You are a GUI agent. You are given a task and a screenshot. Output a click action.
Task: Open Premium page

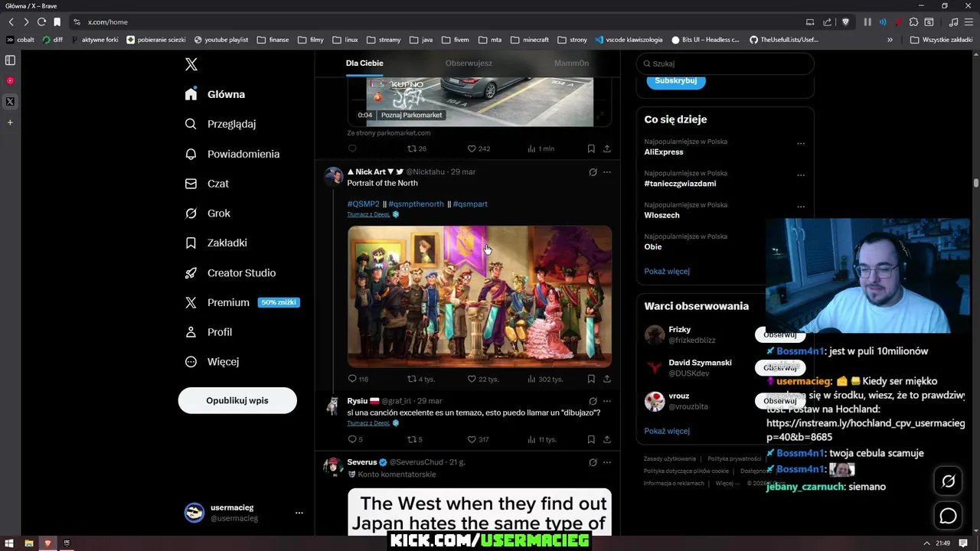(242, 302)
